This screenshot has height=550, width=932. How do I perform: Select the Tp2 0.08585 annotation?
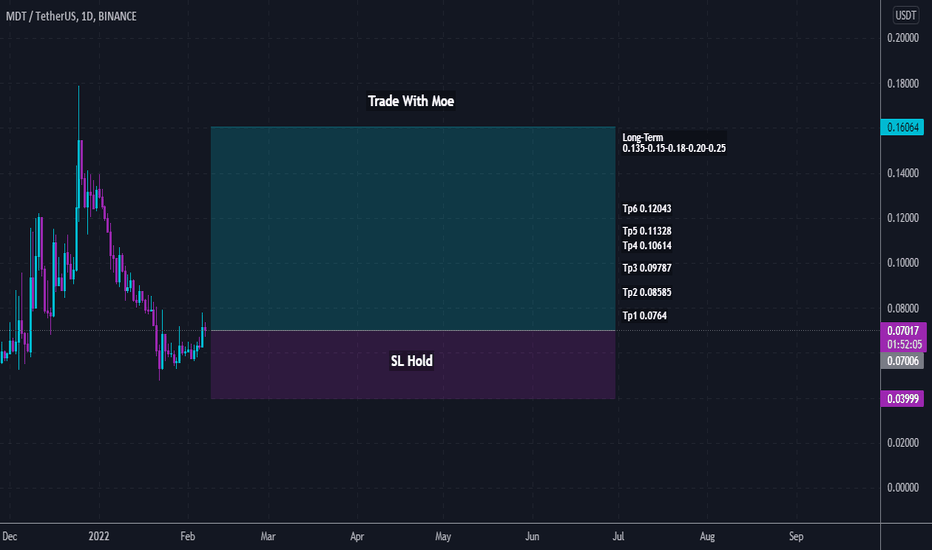coord(647,293)
